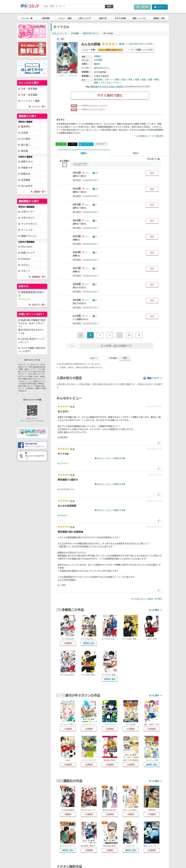Viewport: 186px width, 868px height.
Task: Click 今すぐ無料で読む button
Action: pos(110,95)
